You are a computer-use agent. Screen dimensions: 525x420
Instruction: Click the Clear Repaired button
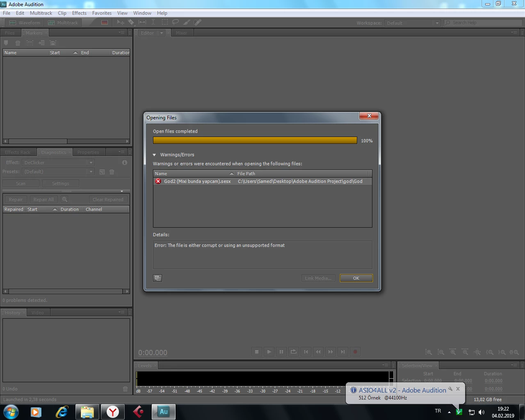pos(108,199)
